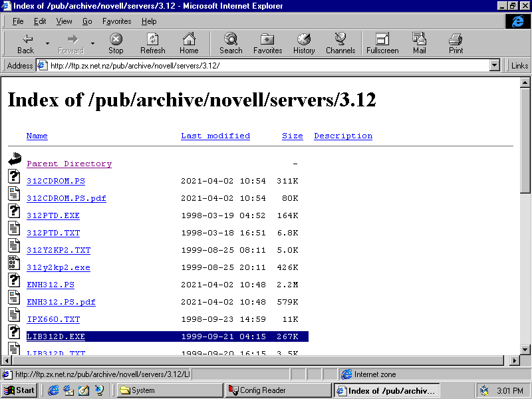The image size is (532, 399).
Task: Expand the address bar dropdown arrow
Action: click(x=495, y=65)
